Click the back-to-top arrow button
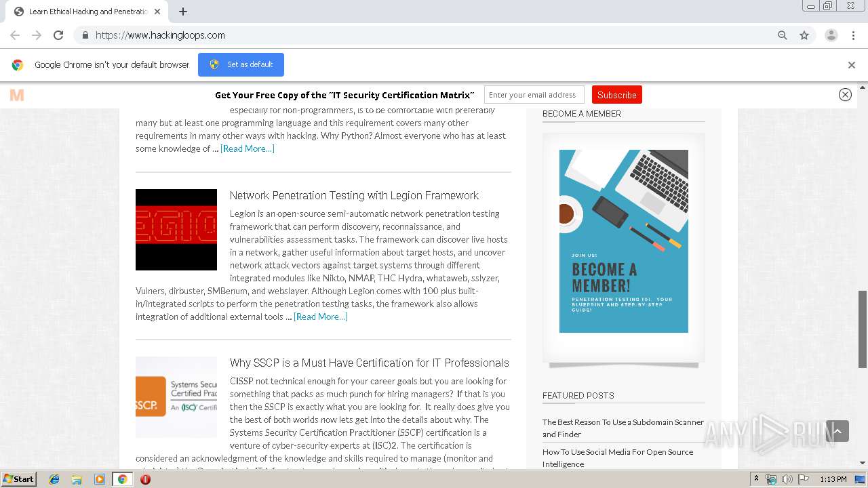The height and width of the screenshot is (488, 868). coord(837,431)
